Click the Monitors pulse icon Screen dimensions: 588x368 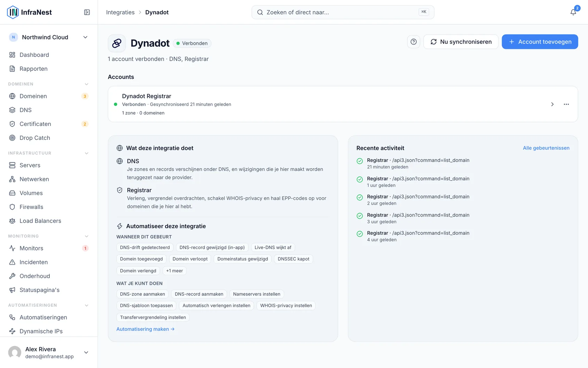pyautogui.click(x=12, y=248)
